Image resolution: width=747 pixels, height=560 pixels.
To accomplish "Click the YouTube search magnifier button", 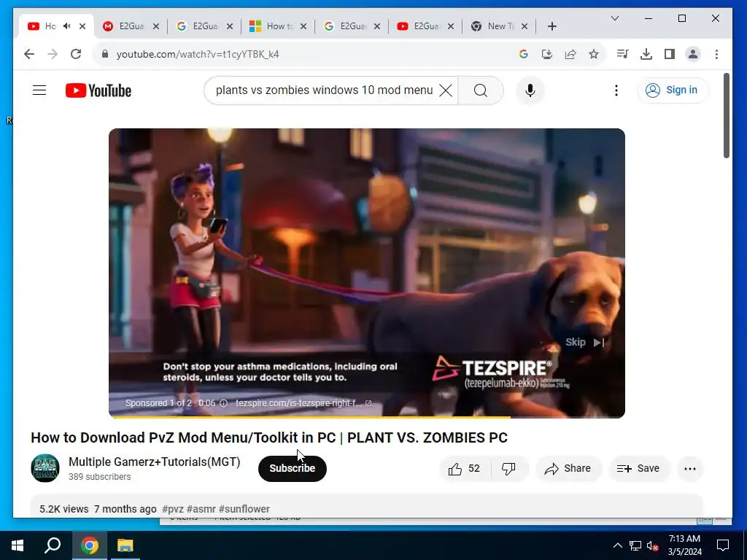I will (x=481, y=90).
